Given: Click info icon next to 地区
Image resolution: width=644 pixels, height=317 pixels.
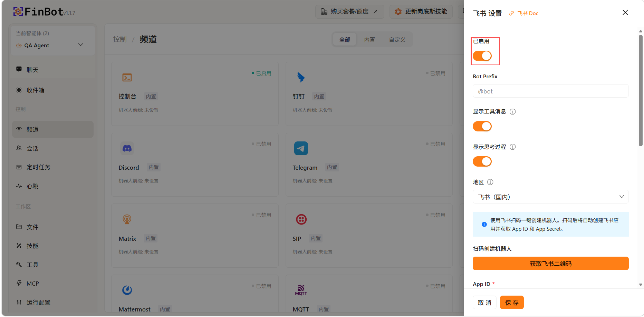Looking at the screenshot, I should pos(490,182).
